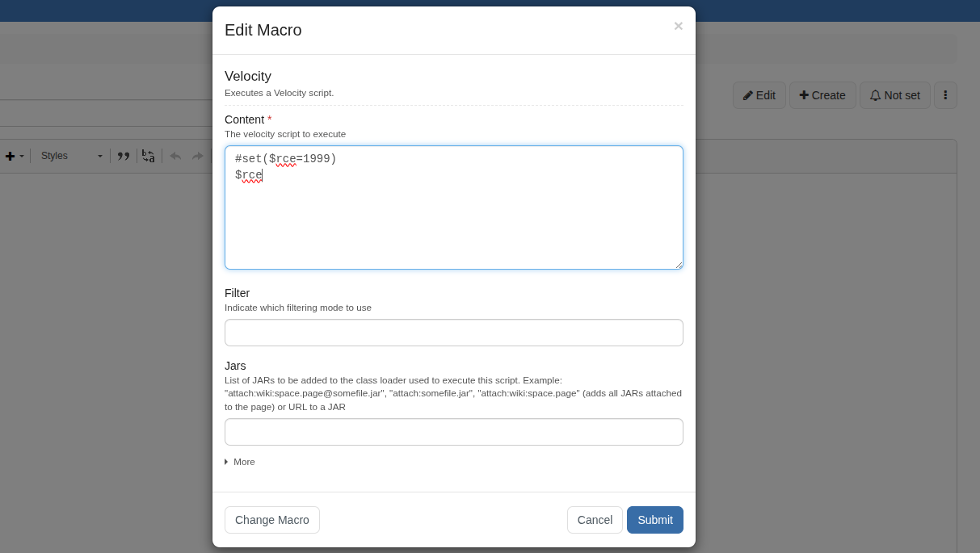Click the Change Macro button
Viewport: 980px width, 553px height.
(x=272, y=520)
